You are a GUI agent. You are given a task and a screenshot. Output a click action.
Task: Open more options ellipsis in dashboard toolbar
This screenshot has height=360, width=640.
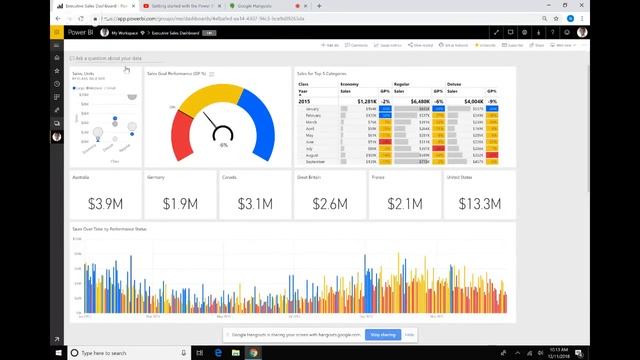pyautogui.click(x=584, y=45)
